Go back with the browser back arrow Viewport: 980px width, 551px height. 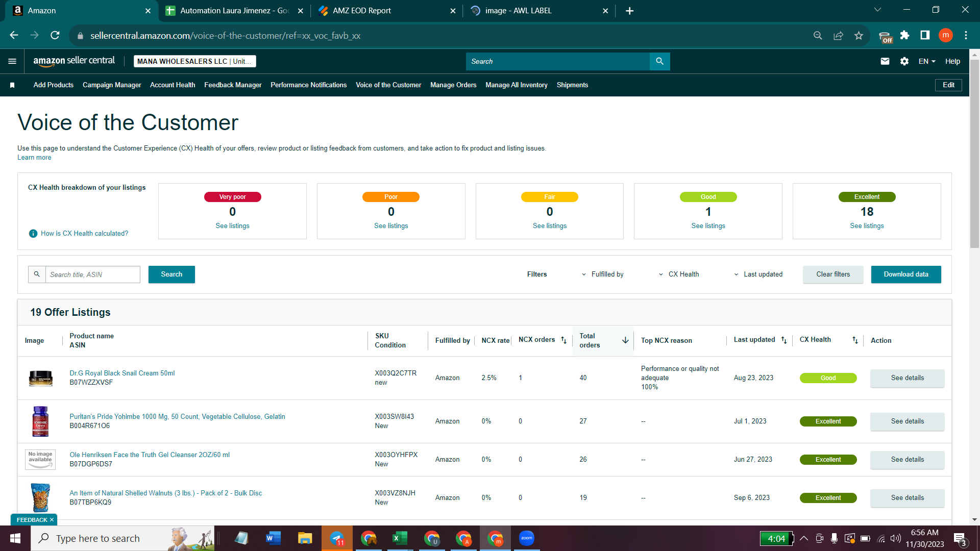pos(14,35)
